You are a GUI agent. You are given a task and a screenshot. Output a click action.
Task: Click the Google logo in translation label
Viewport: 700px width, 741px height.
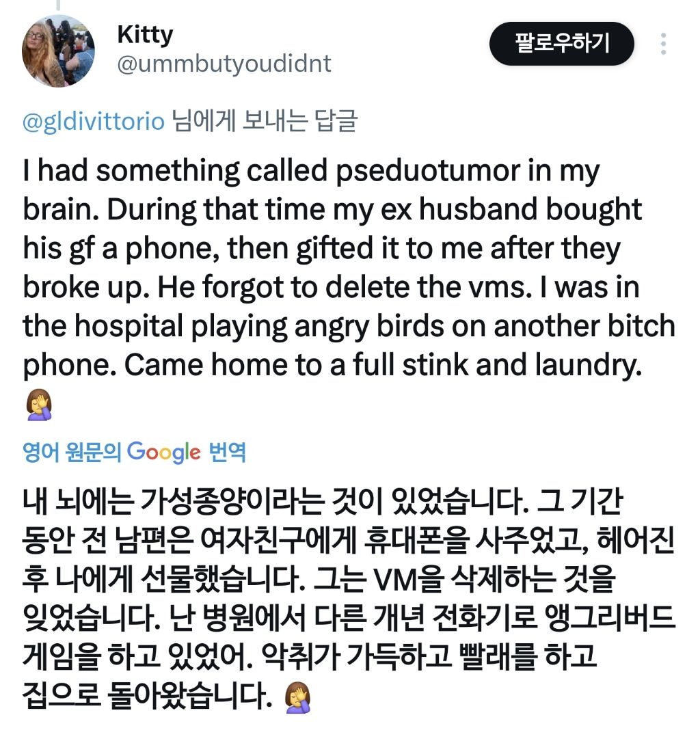tap(164, 452)
